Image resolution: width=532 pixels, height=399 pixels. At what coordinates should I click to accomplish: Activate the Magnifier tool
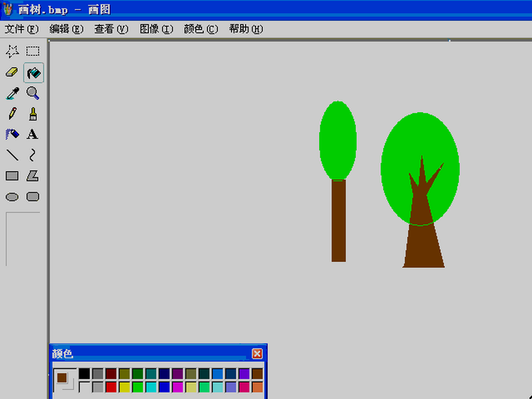click(33, 94)
